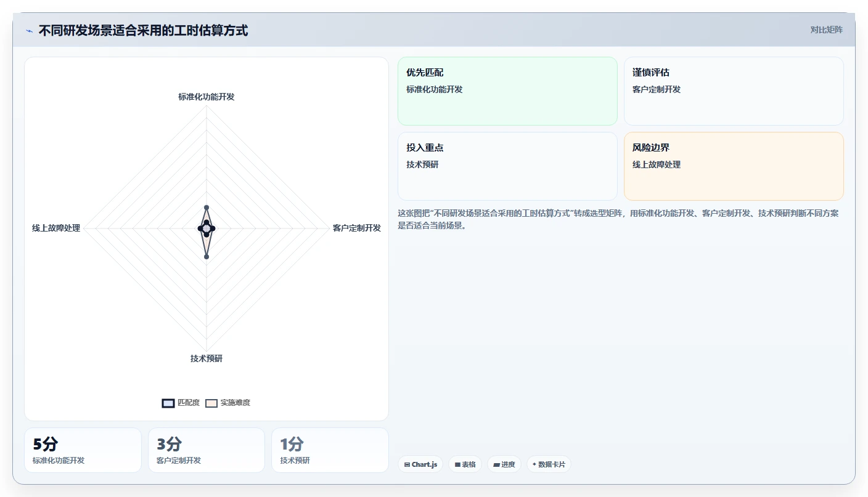Click the blue lightning icon beside the title
The width and height of the screenshot is (868, 497).
(29, 31)
